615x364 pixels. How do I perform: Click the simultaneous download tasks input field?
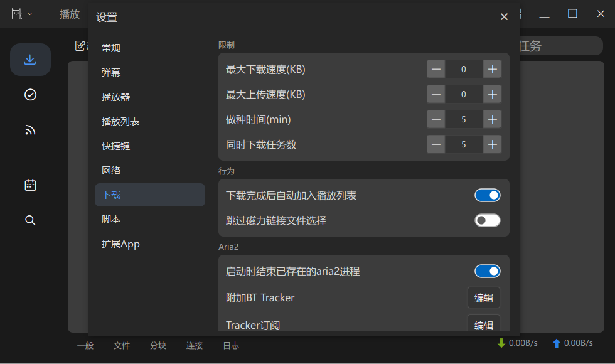coord(464,144)
